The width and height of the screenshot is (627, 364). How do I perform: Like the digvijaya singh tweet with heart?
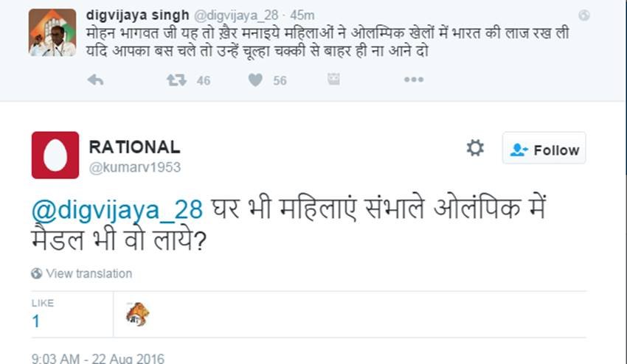(255, 80)
